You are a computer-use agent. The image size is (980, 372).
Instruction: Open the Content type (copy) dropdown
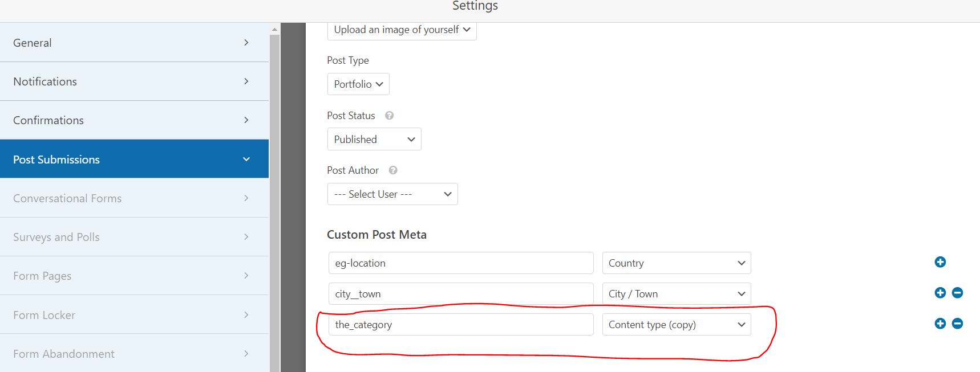(x=677, y=325)
